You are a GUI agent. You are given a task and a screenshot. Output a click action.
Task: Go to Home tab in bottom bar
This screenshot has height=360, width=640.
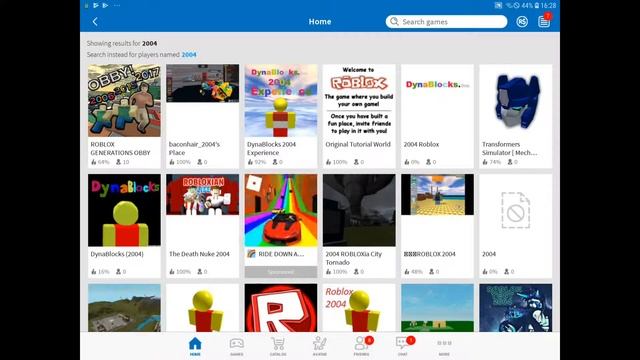(x=195, y=346)
